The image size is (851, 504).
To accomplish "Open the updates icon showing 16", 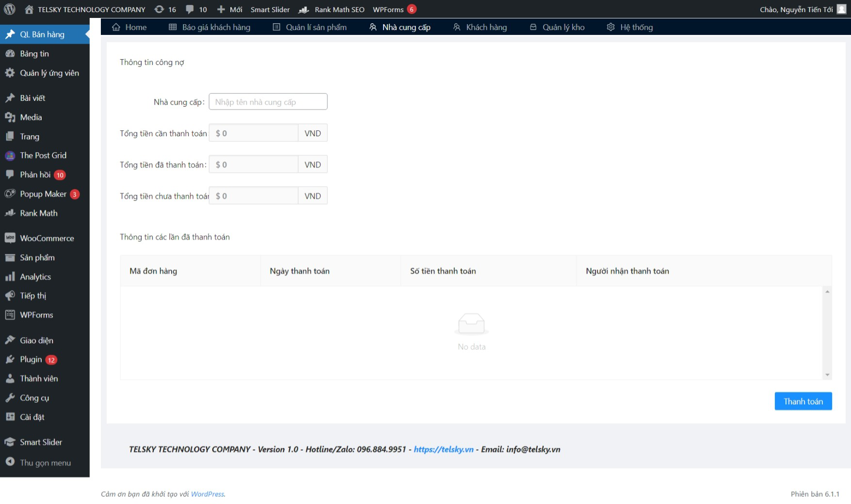I will (x=159, y=9).
